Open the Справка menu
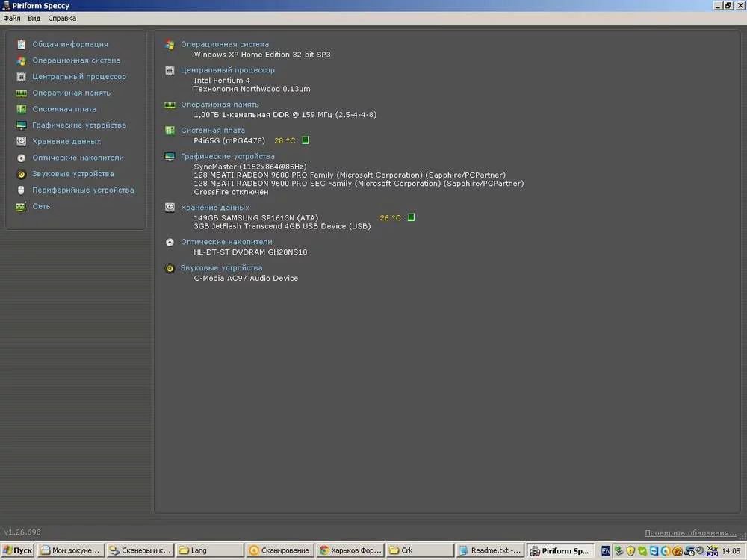747x560 pixels. (x=62, y=18)
